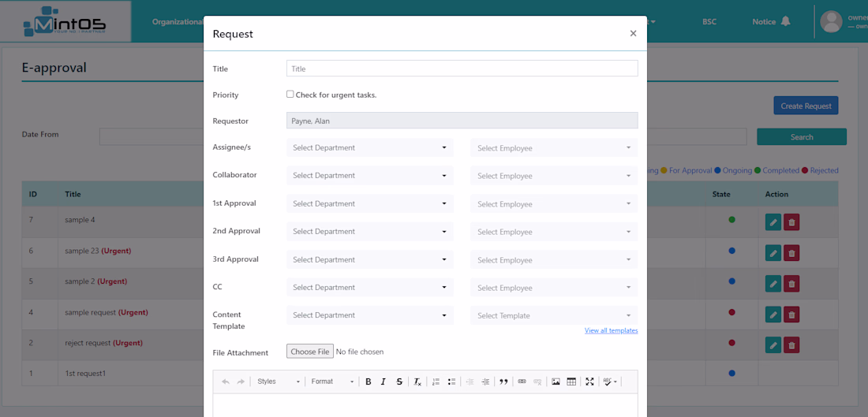Insert an image in editor
Image resolution: width=868 pixels, height=417 pixels.
tap(556, 382)
